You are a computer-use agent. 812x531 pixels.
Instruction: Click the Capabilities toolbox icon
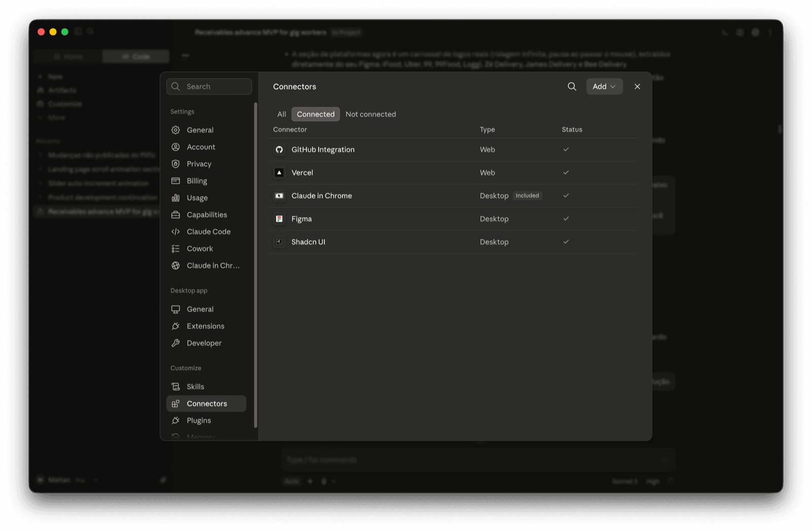[x=176, y=215]
